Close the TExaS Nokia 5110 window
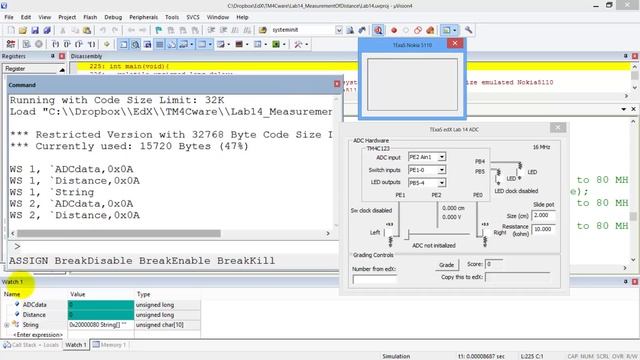640x360 pixels. pyautogui.click(x=455, y=43)
